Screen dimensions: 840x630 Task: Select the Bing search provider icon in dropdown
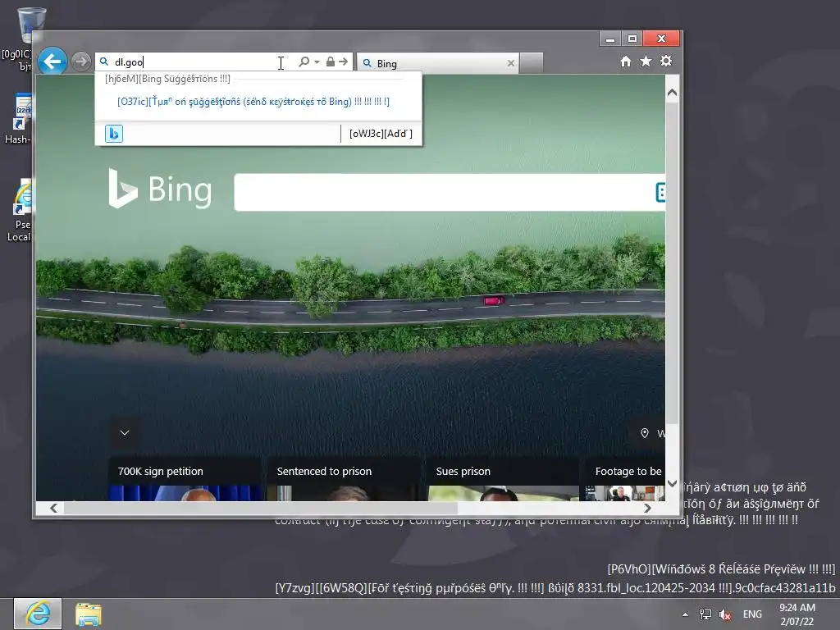pos(113,134)
